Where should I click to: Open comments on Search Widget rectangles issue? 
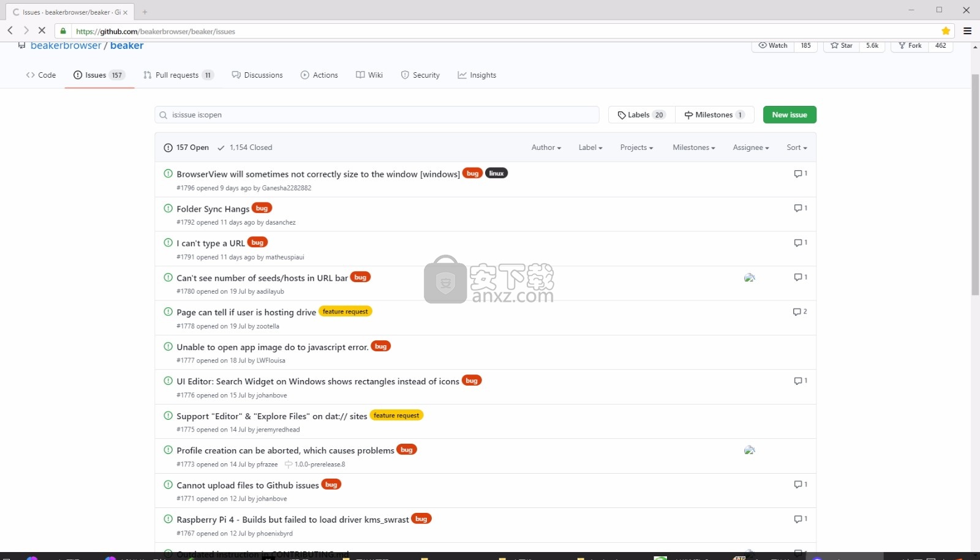coord(801,381)
